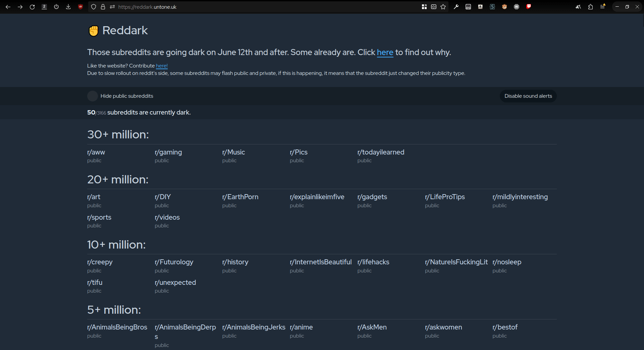Open the browser menu with alert badge
Viewport: 644px width, 350px height.
[603, 7]
